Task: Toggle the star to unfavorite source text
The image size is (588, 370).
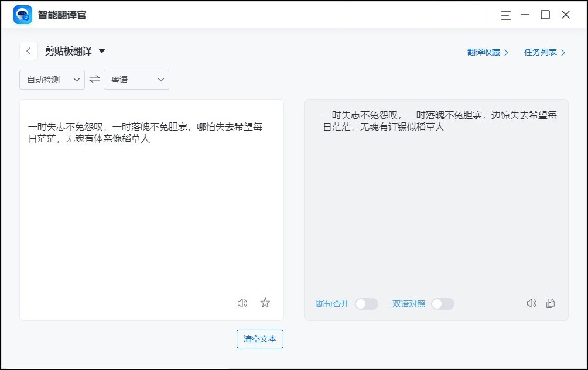Action: click(265, 303)
